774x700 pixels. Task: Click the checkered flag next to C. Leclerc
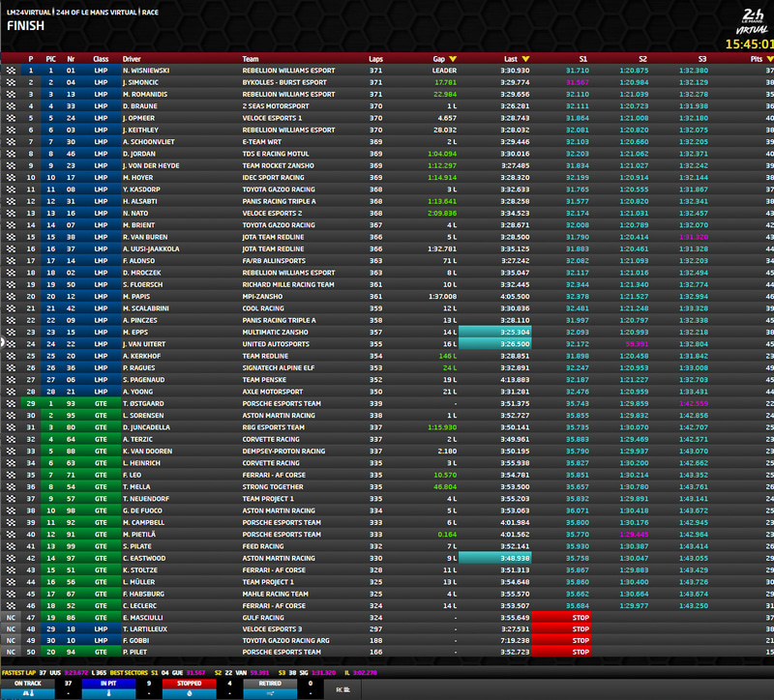pos(11,606)
